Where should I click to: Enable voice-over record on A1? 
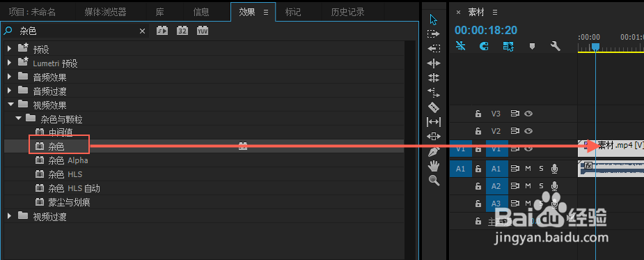[554, 168]
